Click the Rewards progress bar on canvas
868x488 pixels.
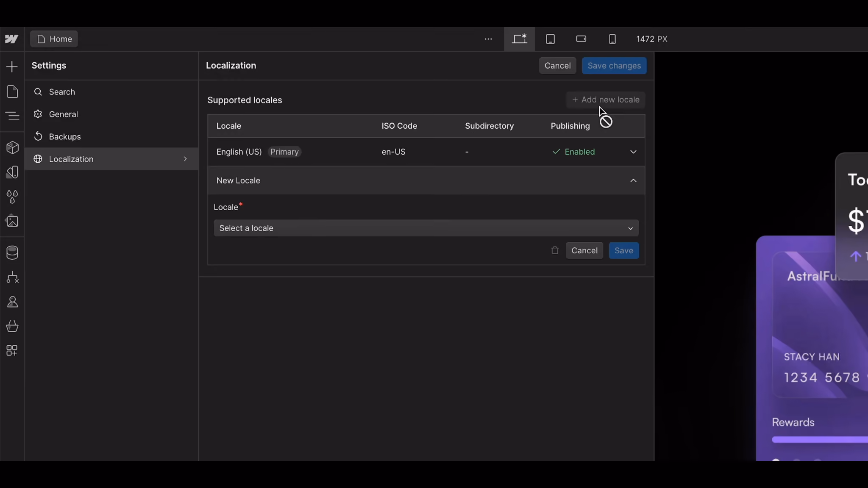click(820, 440)
